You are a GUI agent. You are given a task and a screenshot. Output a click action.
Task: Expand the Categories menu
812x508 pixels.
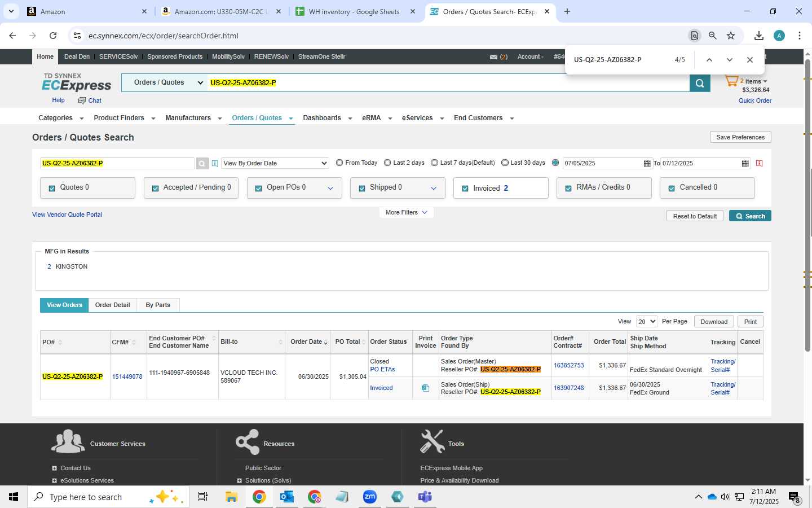[61, 118]
